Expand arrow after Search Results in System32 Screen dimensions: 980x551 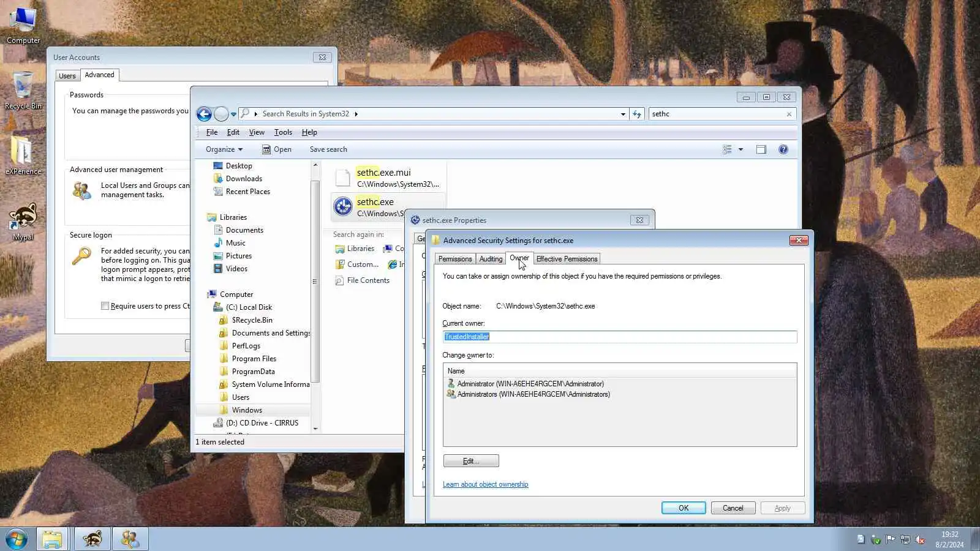tap(356, 114)
